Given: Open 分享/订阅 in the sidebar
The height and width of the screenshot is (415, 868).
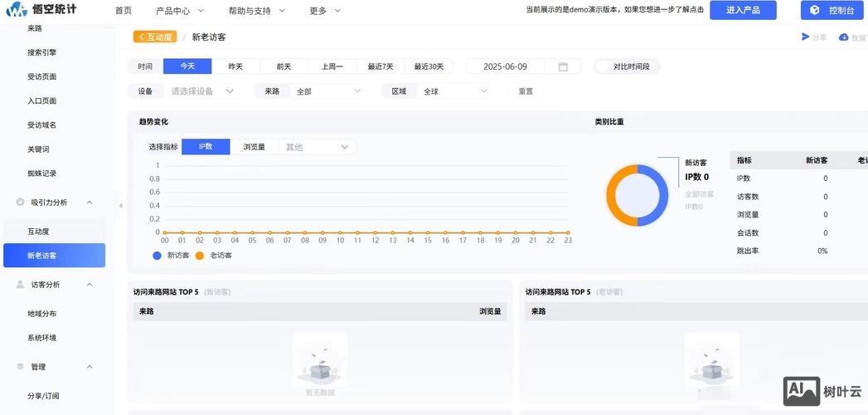Looking at the screenshot, I should click(43, 396).
